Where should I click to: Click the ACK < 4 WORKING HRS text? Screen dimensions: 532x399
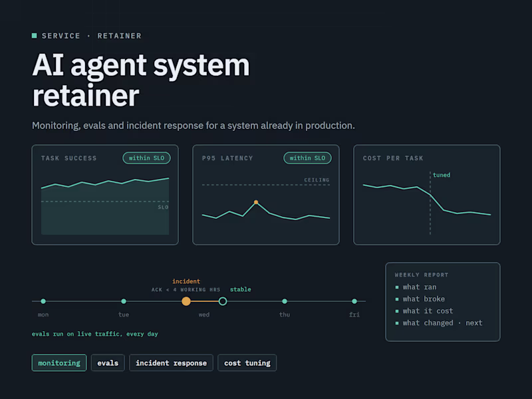[x=186, y=290]
